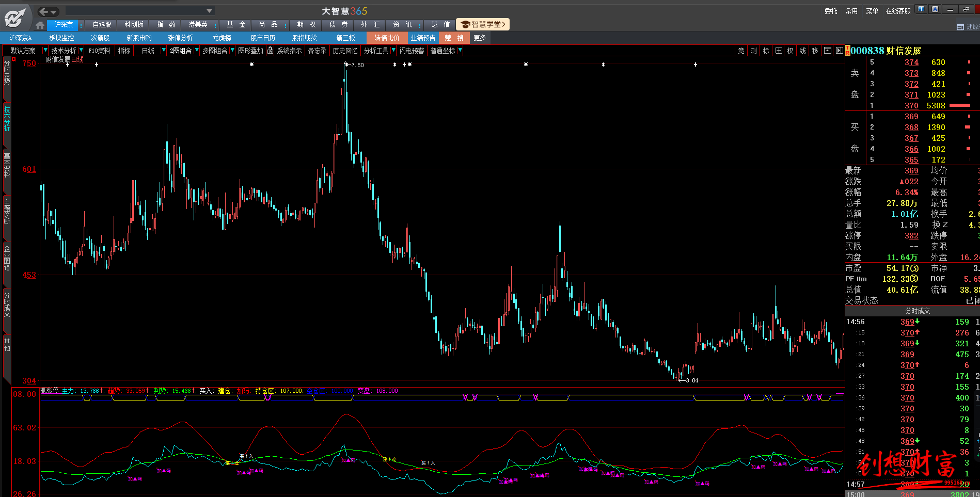The width and height of the screenshot is (980, 497).
Task: Select the 板块监控 sub-tab
Action: point(62,38)
